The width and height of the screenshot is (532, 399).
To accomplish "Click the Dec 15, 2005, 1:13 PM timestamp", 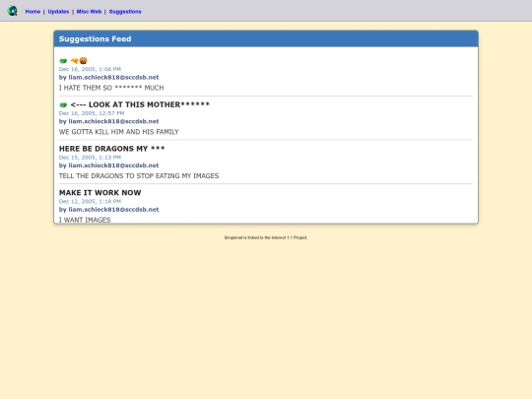I will tap(90, 158).
